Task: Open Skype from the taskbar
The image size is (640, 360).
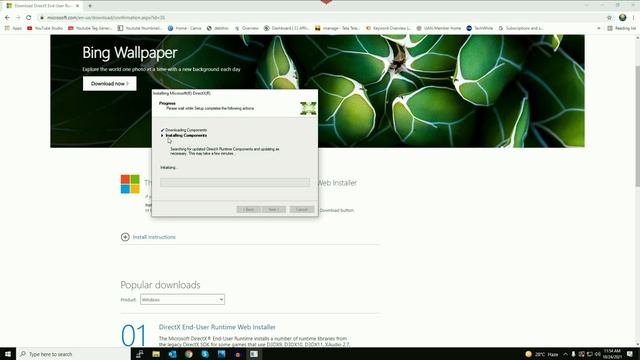Action: point(205,354)
